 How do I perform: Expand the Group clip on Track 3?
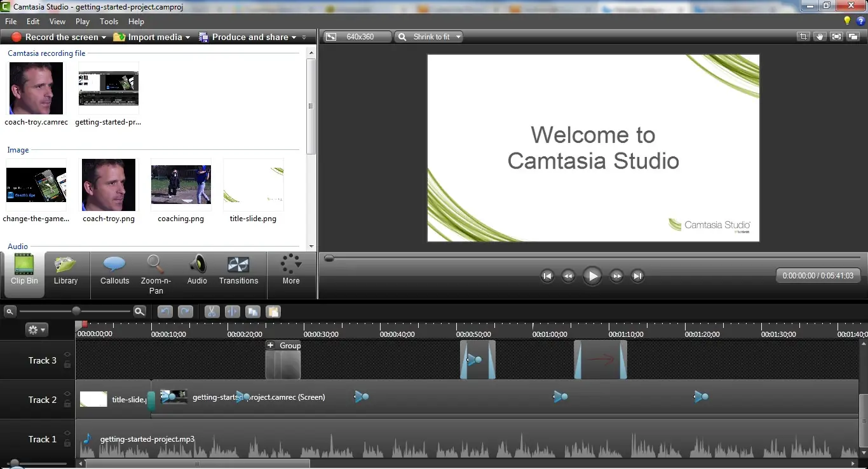pyautogui.click(x=270, y=346)
